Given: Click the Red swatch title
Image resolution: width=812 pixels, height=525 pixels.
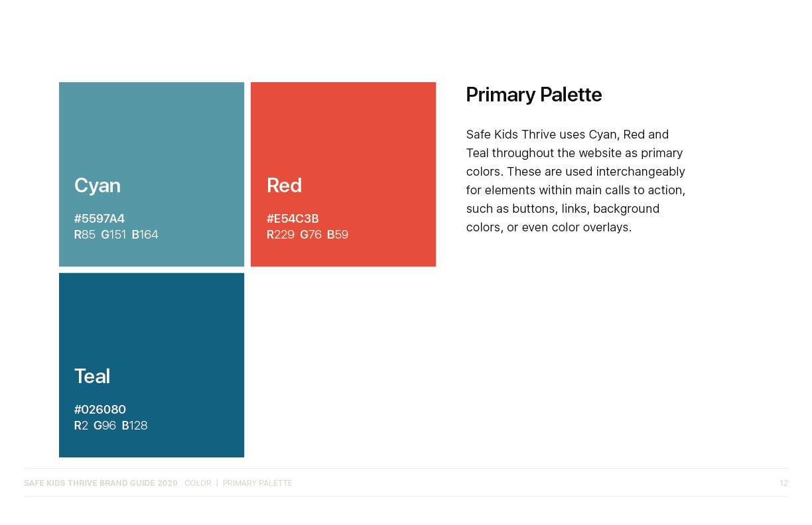Looking at the screenshot, I should (x=284, y=186).
